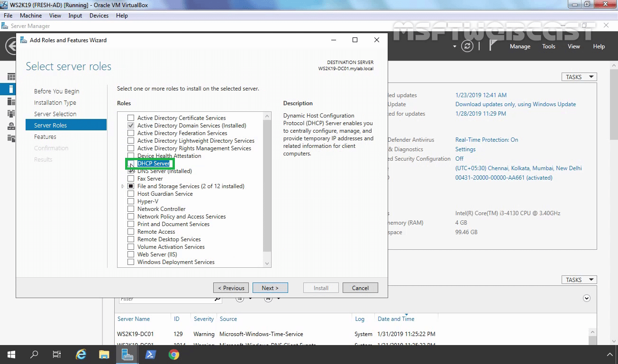The width and height of the screenshot is (618, 364).
Task: Open DNS icon in Server Manager sidebar
Action: coord(11,126)
